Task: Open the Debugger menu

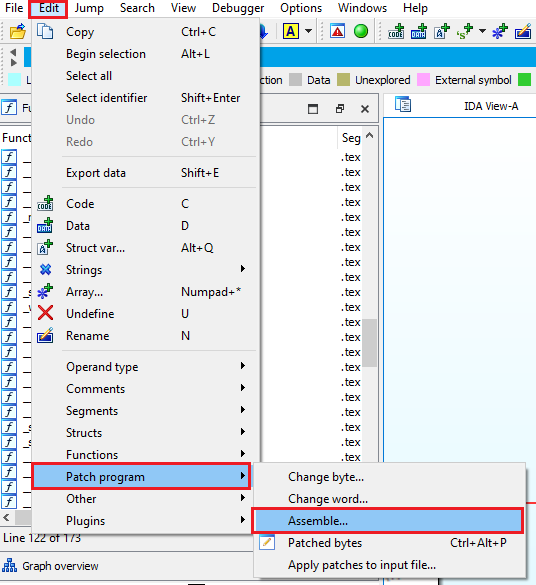Action: click(238, 8)
